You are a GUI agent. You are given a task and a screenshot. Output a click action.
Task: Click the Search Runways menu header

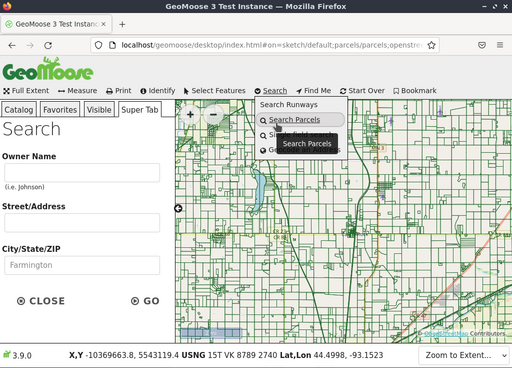(x=289, y=105)
